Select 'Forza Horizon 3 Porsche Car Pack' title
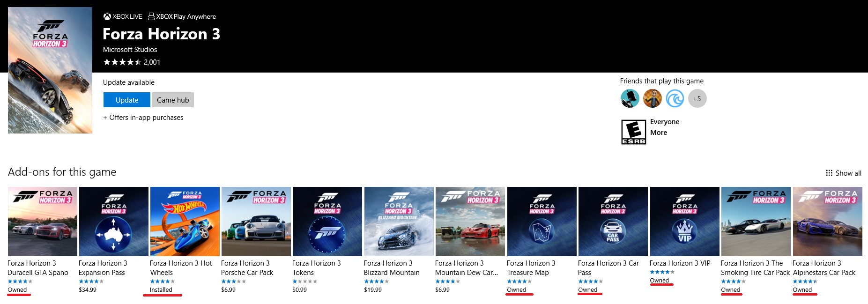This screenshot has height=304, width=868. 247,268
